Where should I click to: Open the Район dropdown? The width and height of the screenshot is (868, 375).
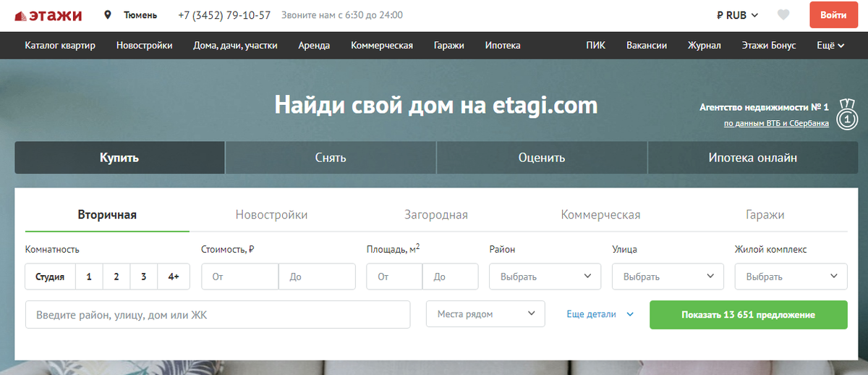click(x=545, y=277)
